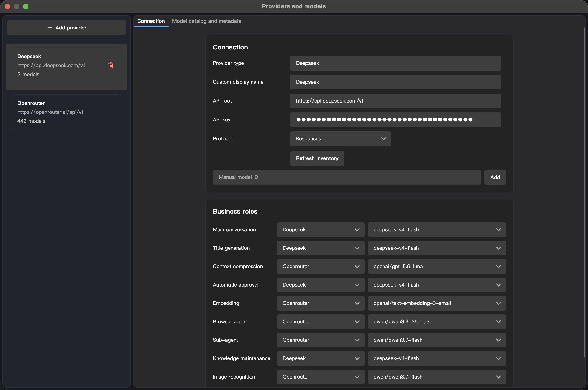Expand Title generation model dropdown
Viewport: 588px width, 390px height.
[437, 248]
